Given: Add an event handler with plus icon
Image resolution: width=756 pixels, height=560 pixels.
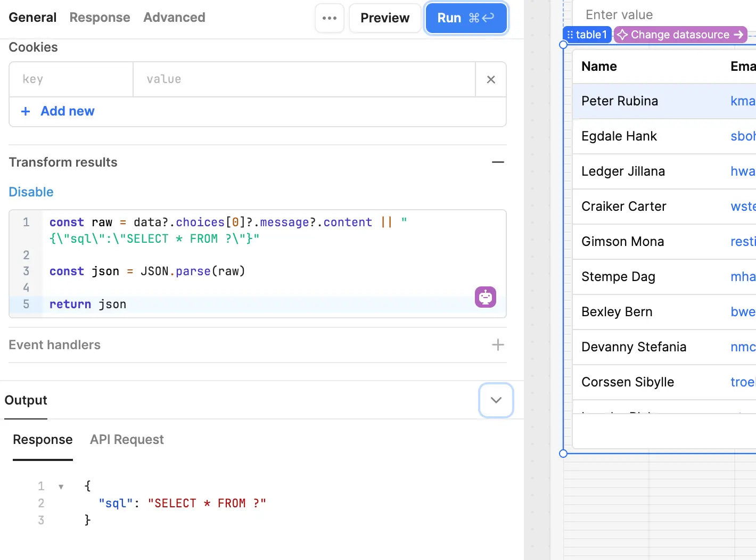Looking at the screenshot, I should (x=498, y=345).
